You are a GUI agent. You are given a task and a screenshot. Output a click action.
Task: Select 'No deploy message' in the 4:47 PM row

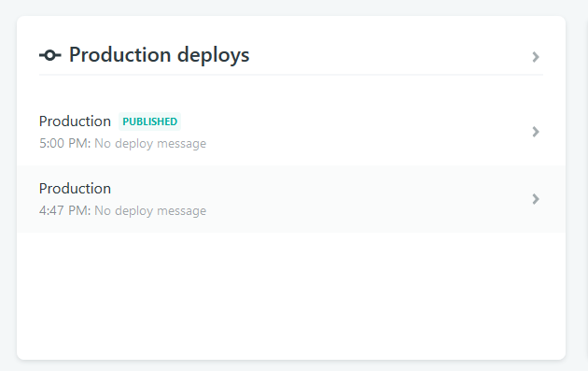[150, 210]
